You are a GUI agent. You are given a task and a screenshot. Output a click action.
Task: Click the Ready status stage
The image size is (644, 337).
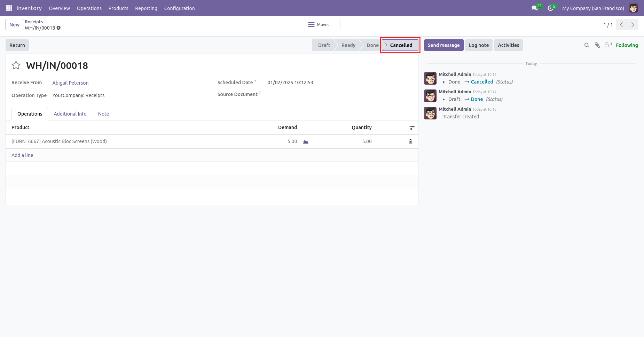click(348, 45)
